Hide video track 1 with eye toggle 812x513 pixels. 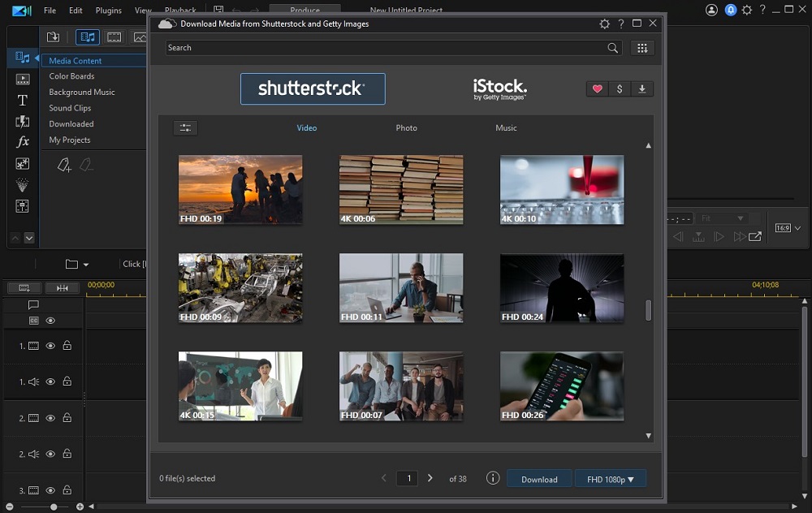point(50,346)
